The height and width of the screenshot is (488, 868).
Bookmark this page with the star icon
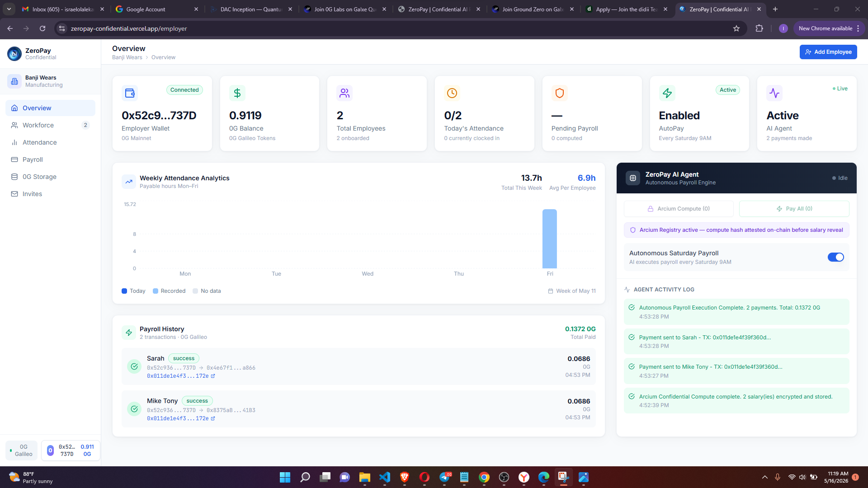pos(736,28)
